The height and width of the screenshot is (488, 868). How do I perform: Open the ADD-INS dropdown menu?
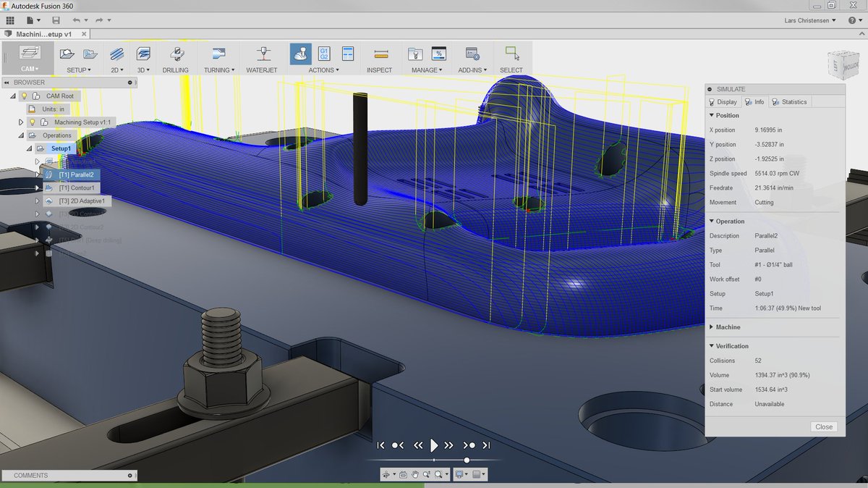[474, 70]
